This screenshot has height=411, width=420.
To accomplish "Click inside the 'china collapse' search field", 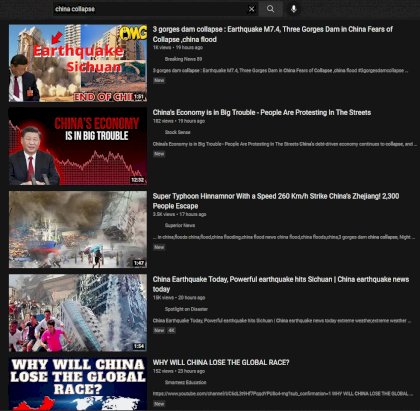I will (150, 9).
